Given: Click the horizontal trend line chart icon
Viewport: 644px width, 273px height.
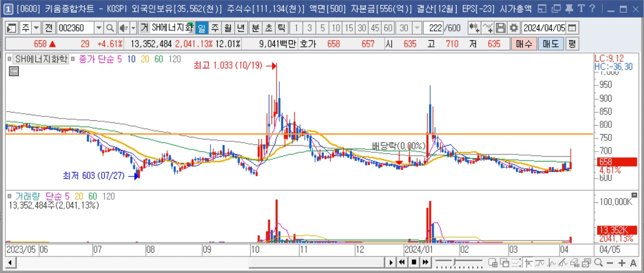Looking at the screenshot, I should point(540,263).
